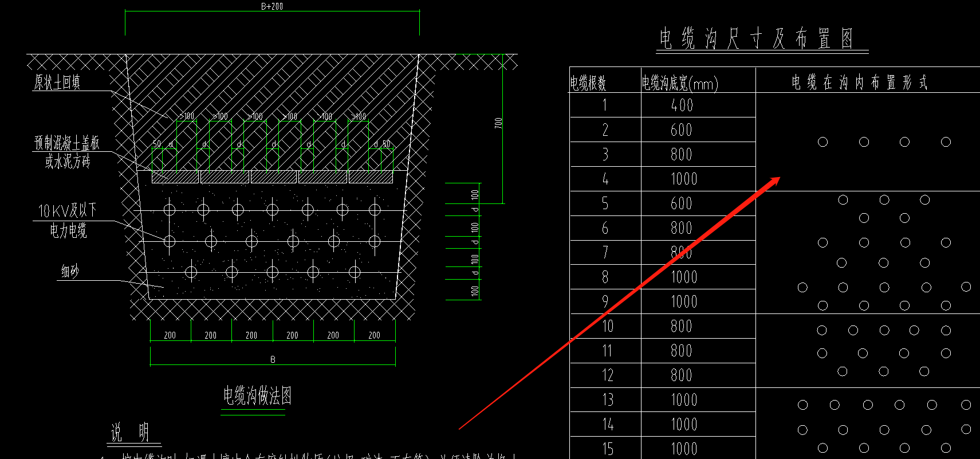Click cable count 3 in the table
Screen dimensions: 980x459
click(605, 154)
